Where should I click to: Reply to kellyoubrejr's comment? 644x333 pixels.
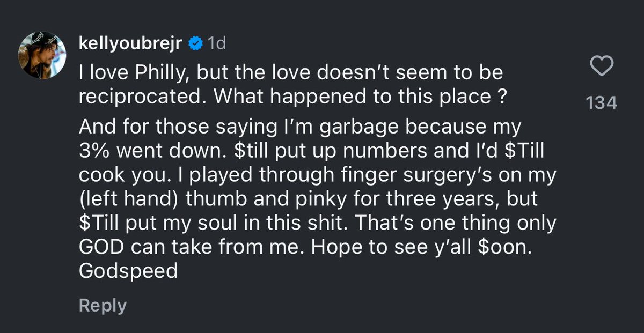click(103, 306)
